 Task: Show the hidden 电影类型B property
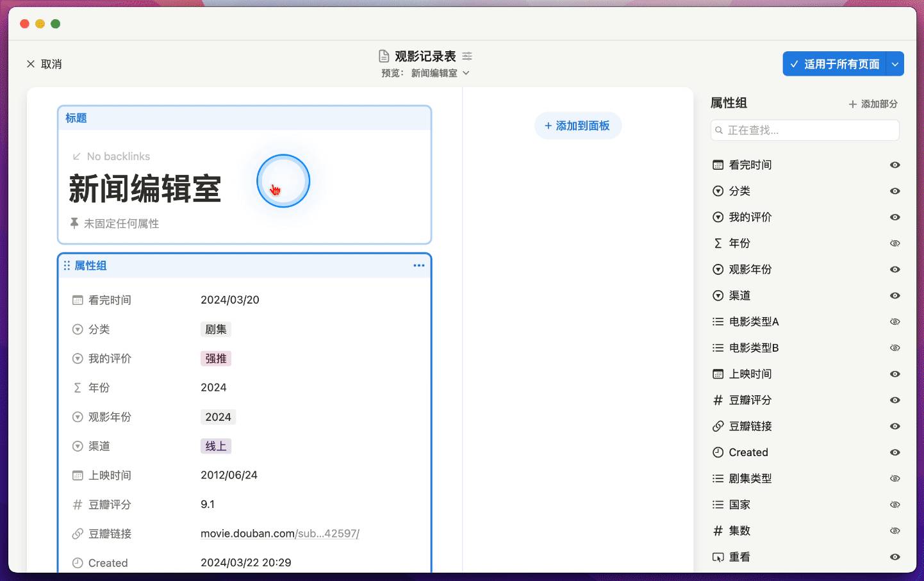click(x=895, y=348)
